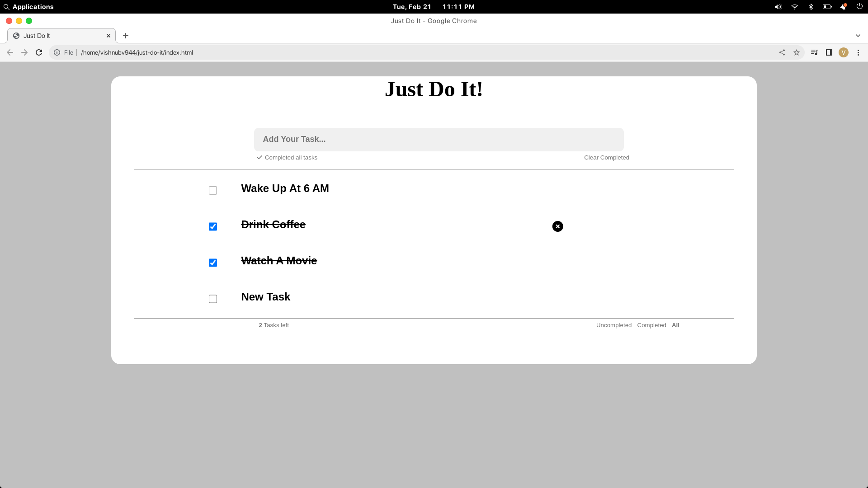
Task: Click the profile avatar V
Action: coord(843,52)
